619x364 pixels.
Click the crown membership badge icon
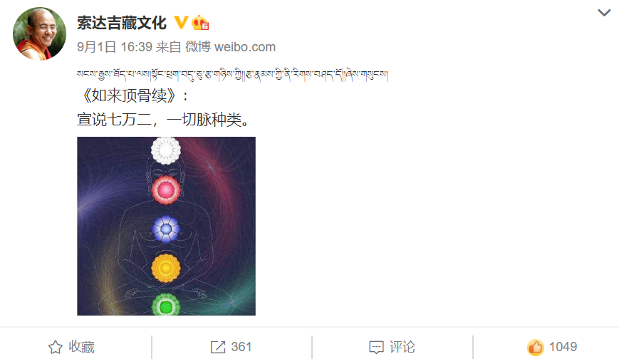(200, 23)
